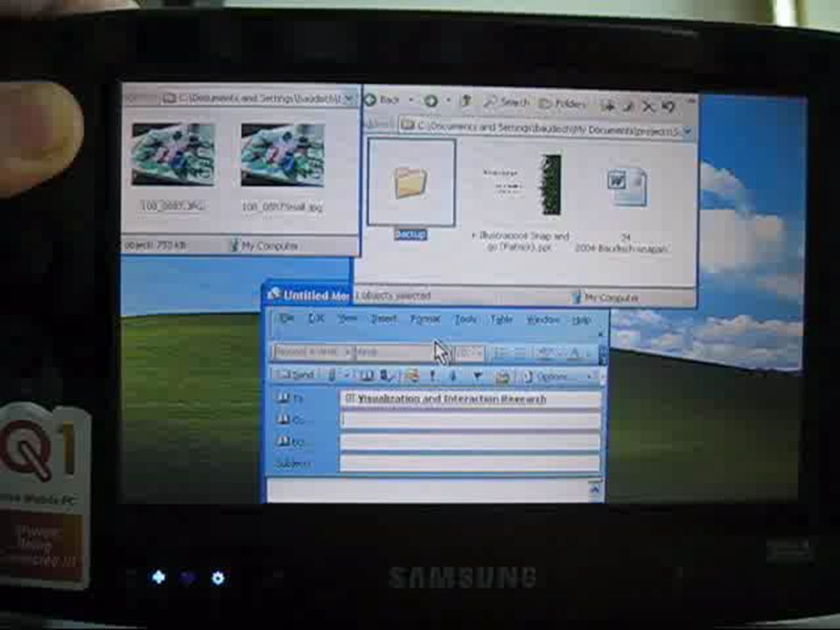840x630 pixels.
Task: Expand the font size dropdown
Action: click(479, 353)
